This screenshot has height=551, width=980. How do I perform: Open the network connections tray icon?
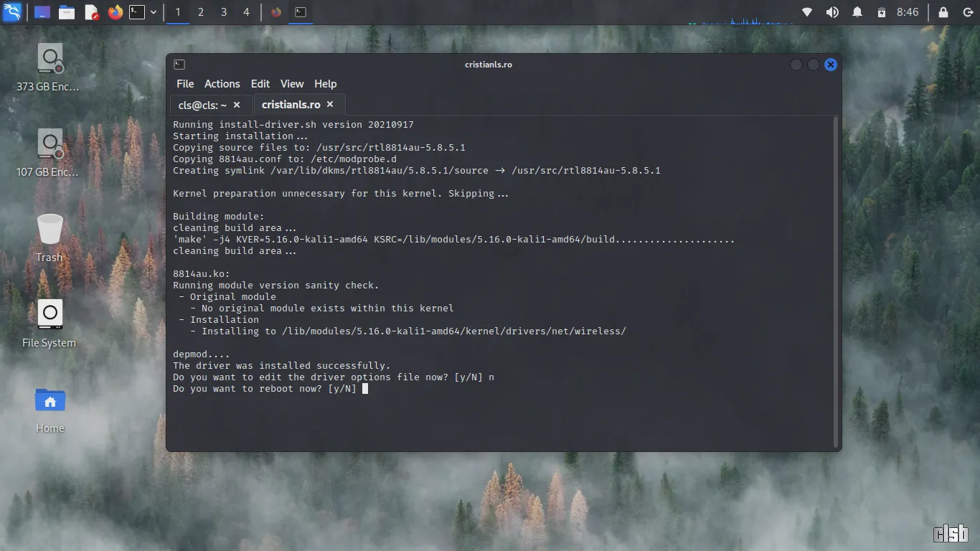click(x=807, y=12)
